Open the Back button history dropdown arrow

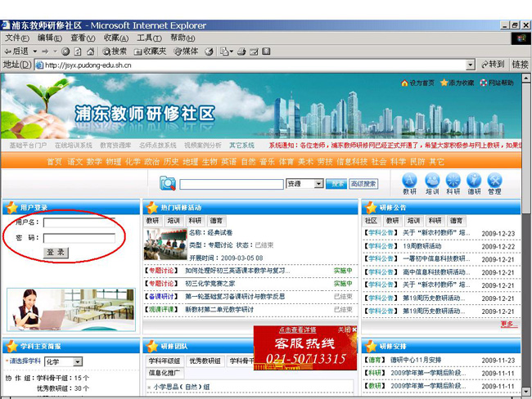[35, 52]
